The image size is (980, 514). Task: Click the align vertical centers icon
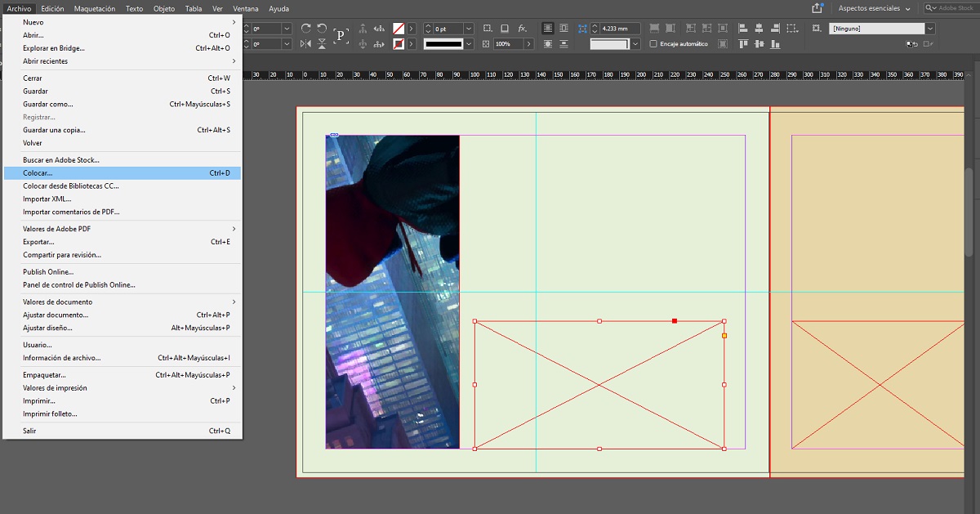click(x=759, y=43)
